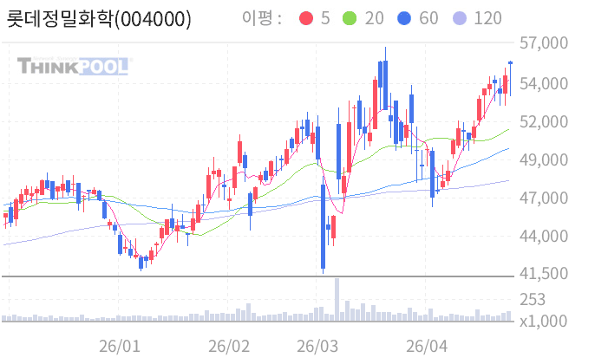Click the legend number 60

pos(428,18)
